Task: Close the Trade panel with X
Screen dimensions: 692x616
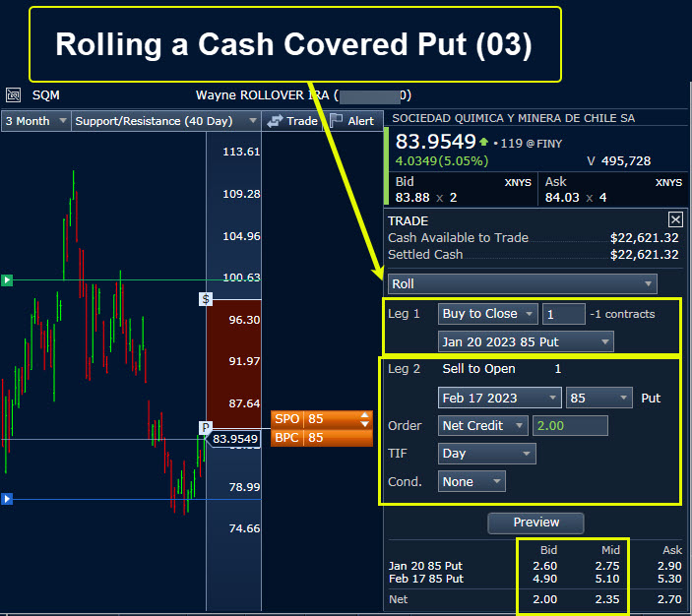Action: tap(675, 220)
